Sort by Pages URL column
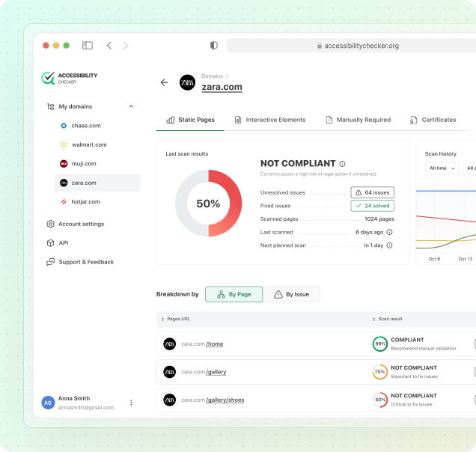This screenshot has height=452, width=476. pos(175,319)
